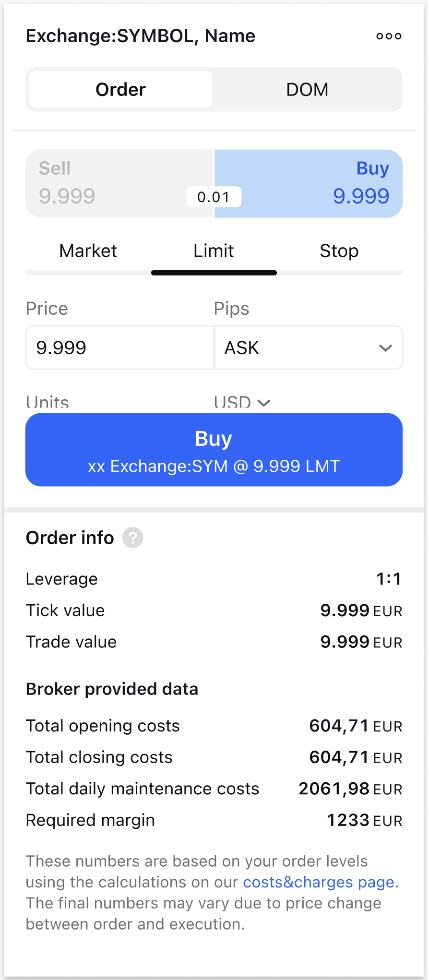Choose the Market order type
The width and height of the screenshot is (428, 980).
(x=88, y=251)
